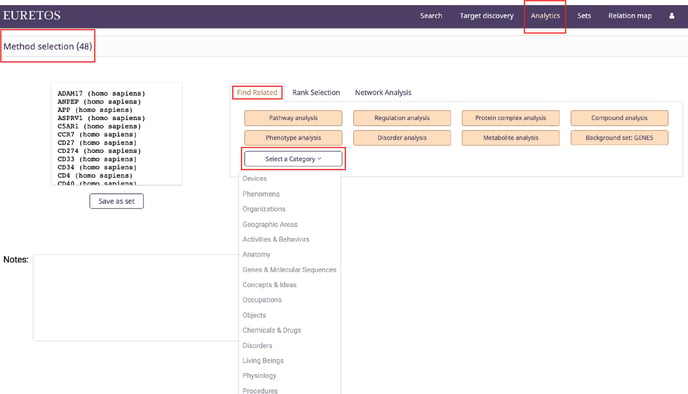Click APP (homo sapiens) in gene list
Viewport: 688px width, 394px height.
pyautogui.click(x=95, y=110)
